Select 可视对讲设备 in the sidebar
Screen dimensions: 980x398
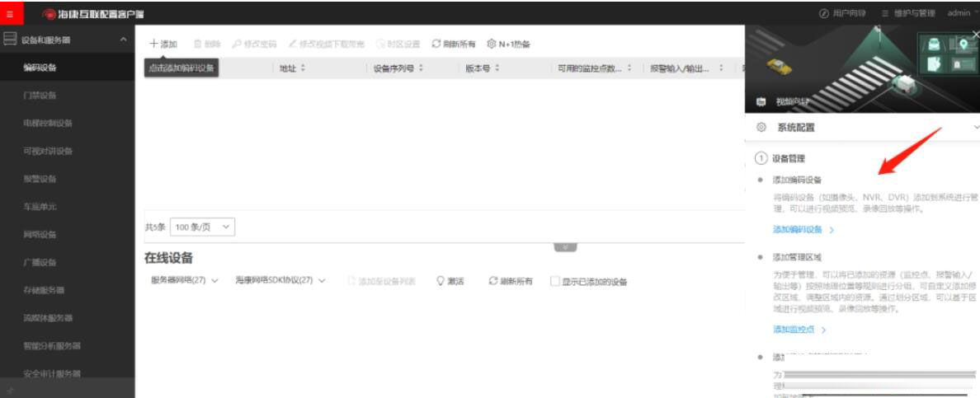[68, 151]
